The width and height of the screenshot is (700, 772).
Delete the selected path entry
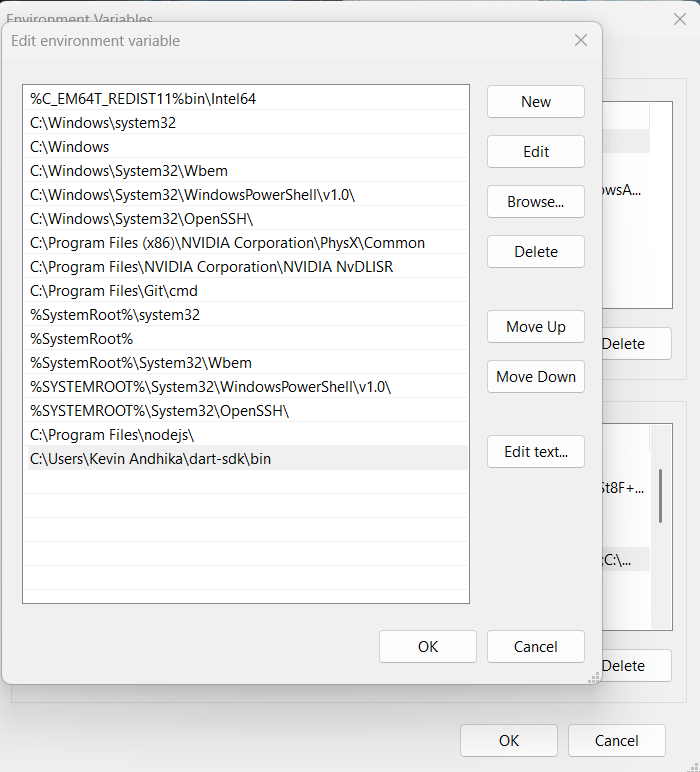coord(535,252)
